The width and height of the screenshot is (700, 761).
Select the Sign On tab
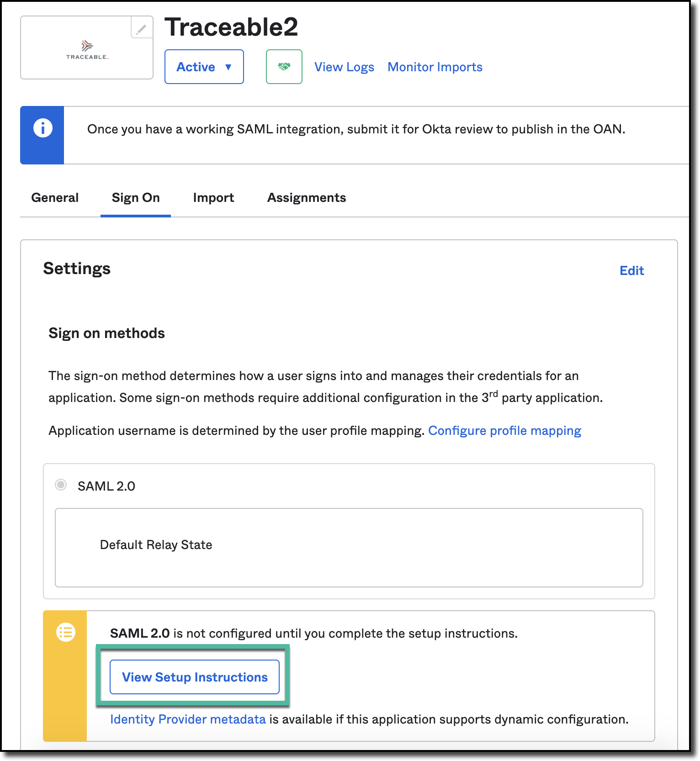coord(136,198)
